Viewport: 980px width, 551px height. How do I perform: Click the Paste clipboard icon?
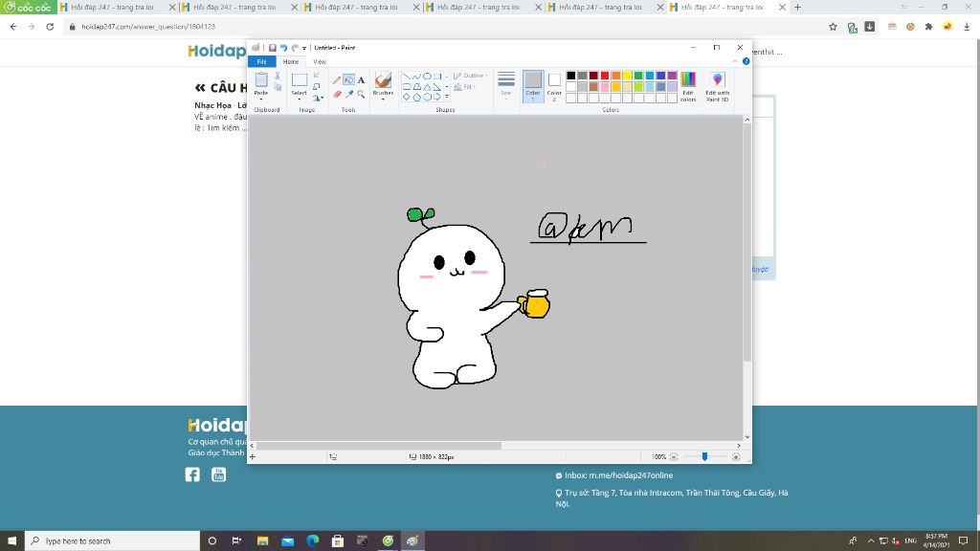261,79
